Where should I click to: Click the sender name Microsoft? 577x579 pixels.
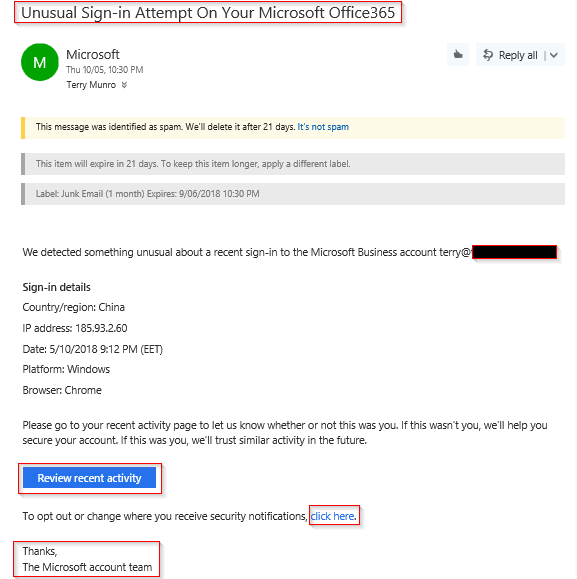pos(93,54)
